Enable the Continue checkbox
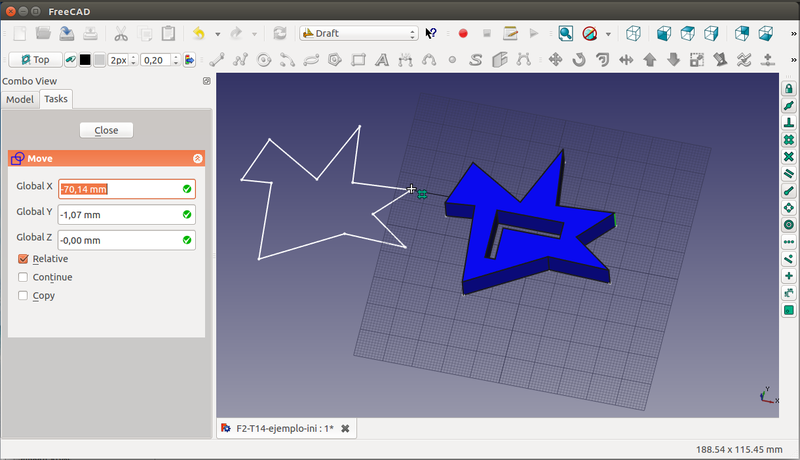Viewport: 800px width, 460px height. pyautogui.click(x=24, y=277)
